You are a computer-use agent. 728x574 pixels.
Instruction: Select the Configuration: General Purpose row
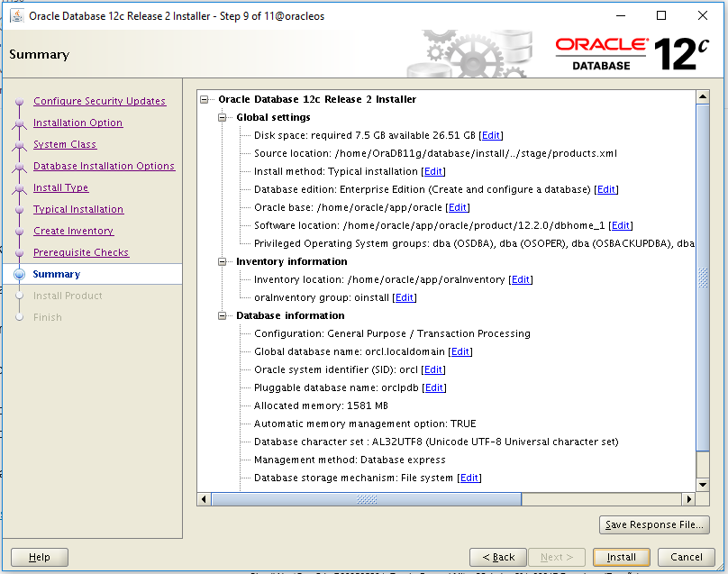click(392, 333)
